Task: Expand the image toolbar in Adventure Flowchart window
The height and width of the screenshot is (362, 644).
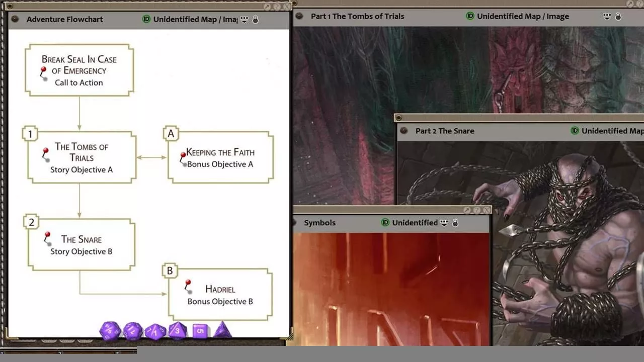Action: tap(244, 19)
